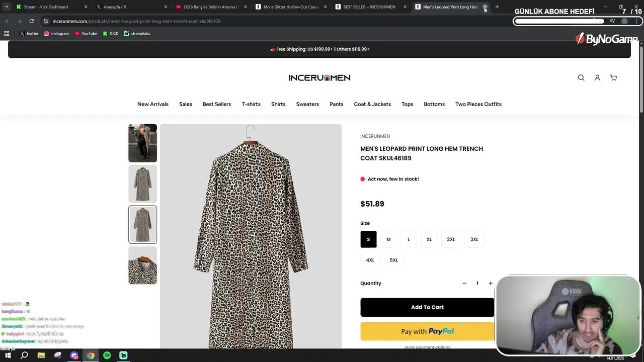Viewport: 644px width, 362px height.
Task: Open the user account icon
Action: 597,78
